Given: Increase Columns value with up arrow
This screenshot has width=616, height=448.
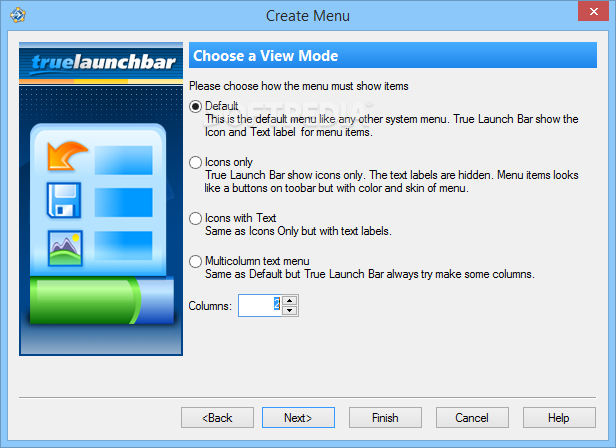Looking at the screenshot, I should tap(290, 301).
